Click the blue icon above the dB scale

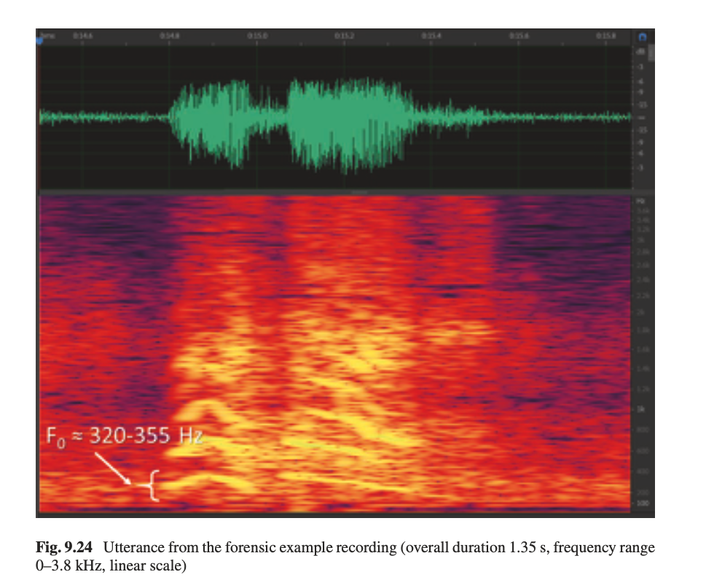pyautogui.click(x=642, y=36)
